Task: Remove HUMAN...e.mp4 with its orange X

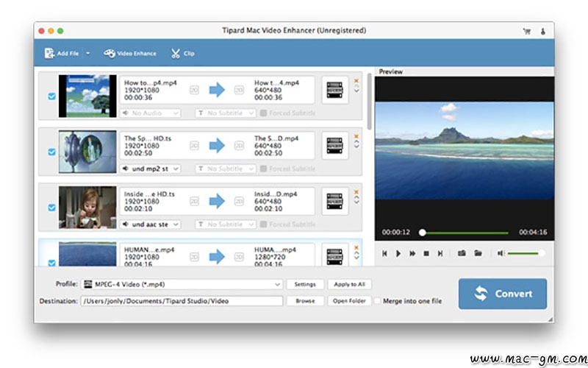Action: (356, 247)
